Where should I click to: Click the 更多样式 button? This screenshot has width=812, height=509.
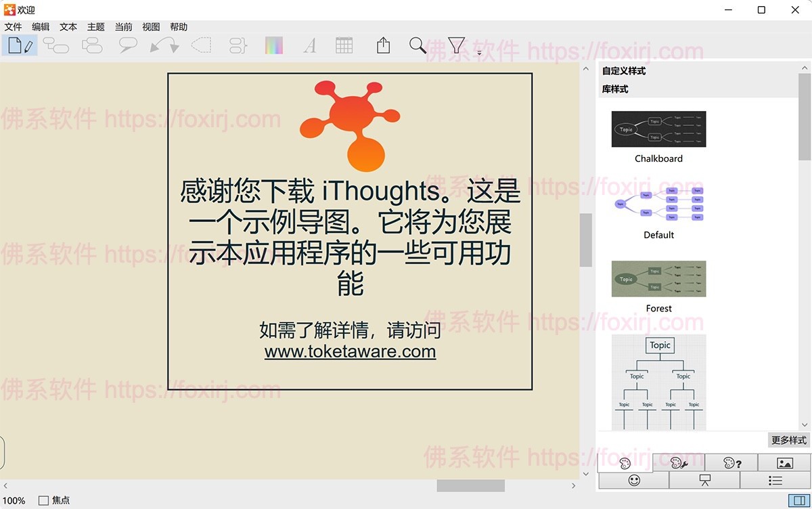click(x=788, y=439)
